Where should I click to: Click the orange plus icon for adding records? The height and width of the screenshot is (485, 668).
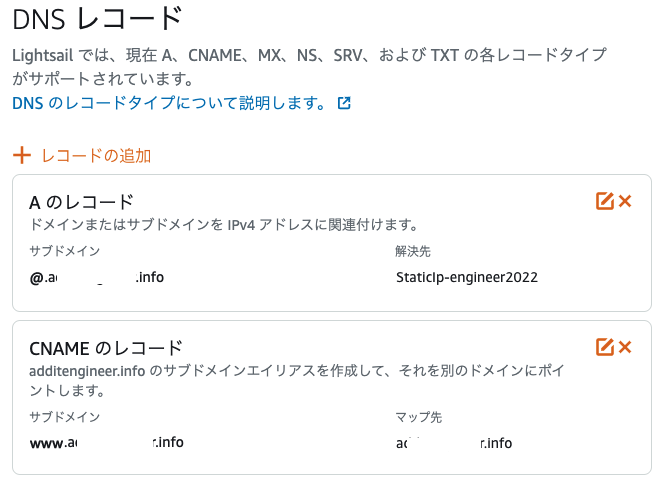(x=22, y=156)
